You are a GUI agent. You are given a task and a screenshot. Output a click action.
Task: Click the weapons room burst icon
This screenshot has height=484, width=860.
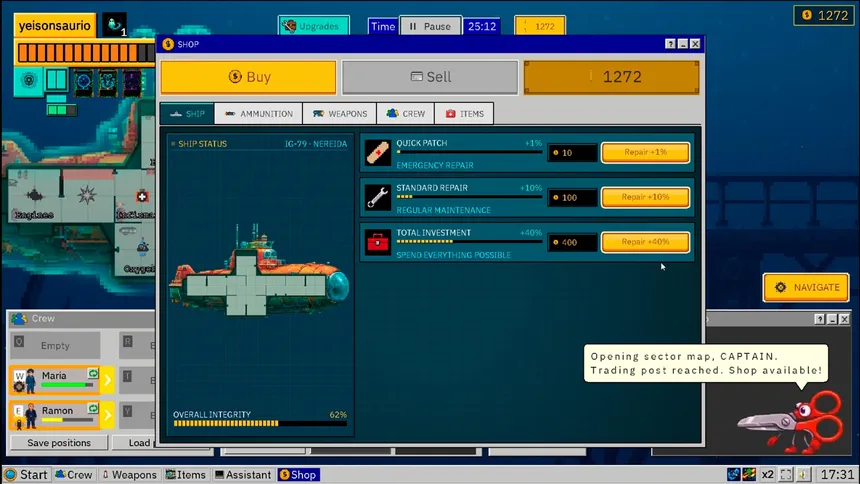click(87, 194)
